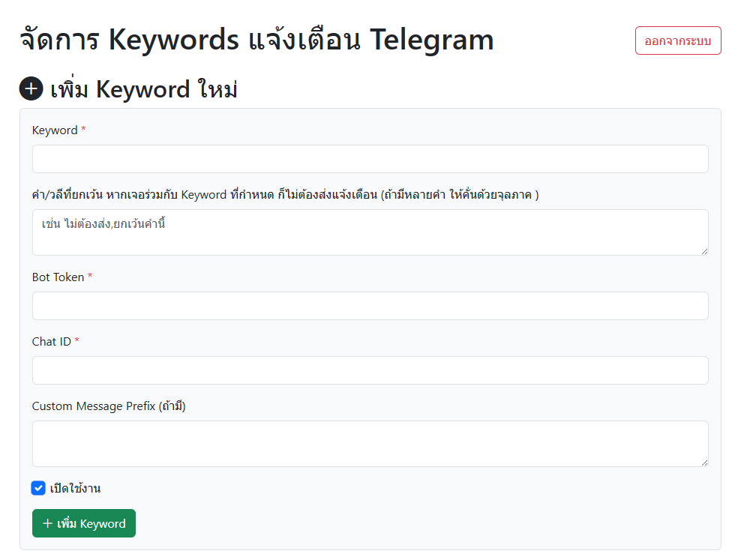The width and height of the screenshot is (735, 560).
Task: Click the เพิ่ม Keyword ใหม่ section heading text
Action: tap(143, 89)
